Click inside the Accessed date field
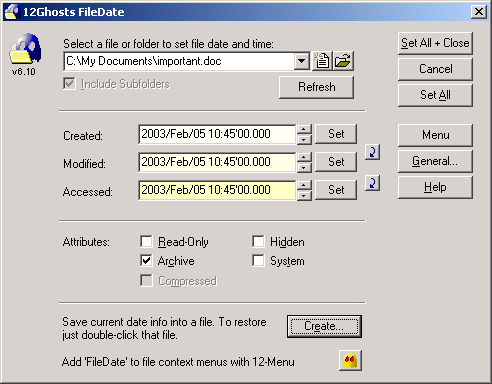Viewport: 492px width, 384px height. pyautogui.click(x=217, y=190)
